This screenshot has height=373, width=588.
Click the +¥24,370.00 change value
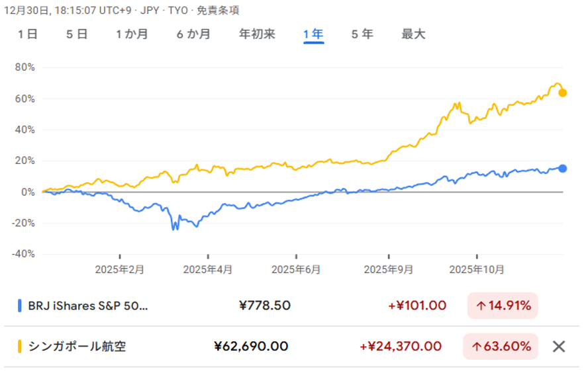tap(401, 346)
